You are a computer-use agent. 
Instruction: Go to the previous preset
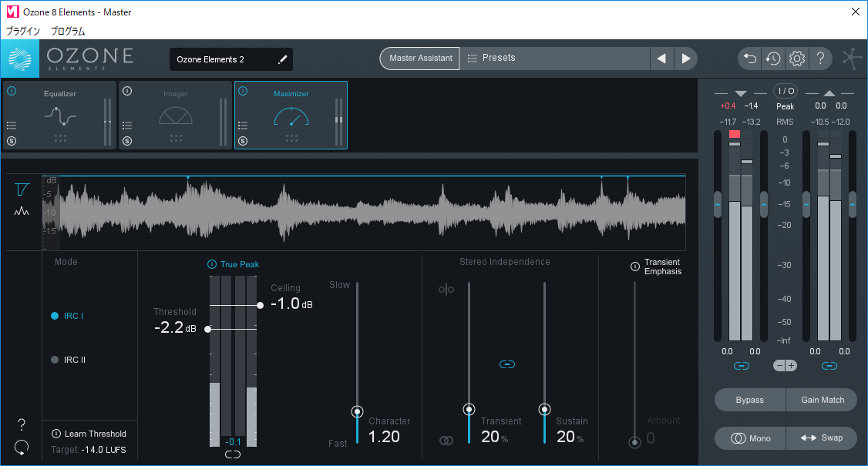tap(661, 58)
